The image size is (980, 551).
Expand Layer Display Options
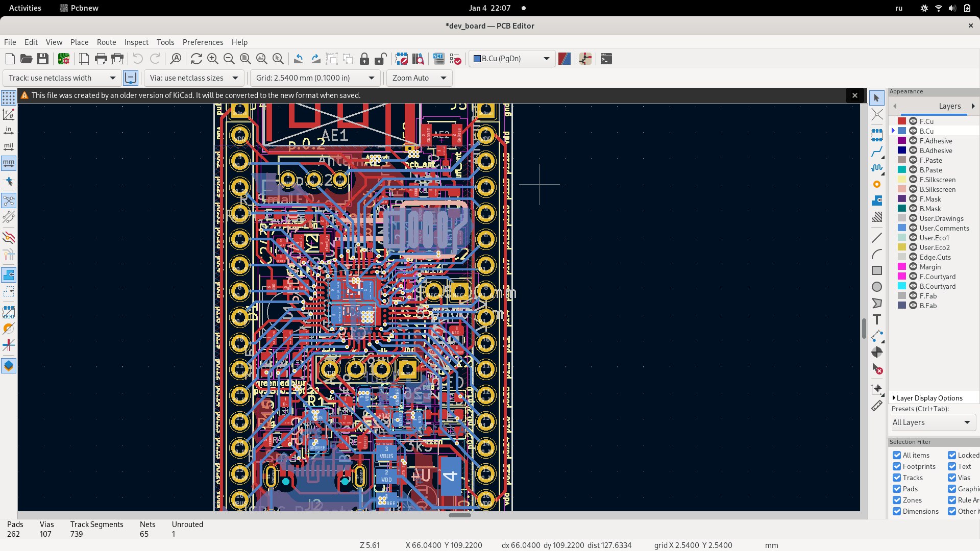pyautogui.click(x=929, y=398)
